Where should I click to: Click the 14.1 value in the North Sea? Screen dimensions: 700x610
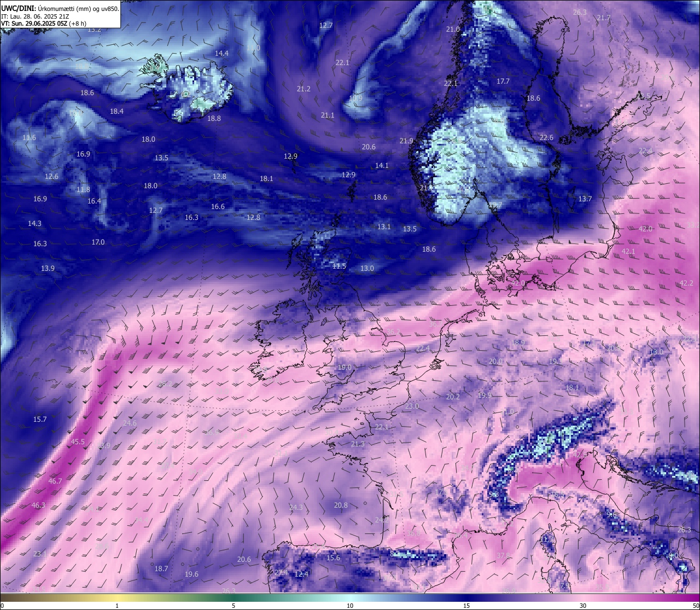[x=382, y=165]
